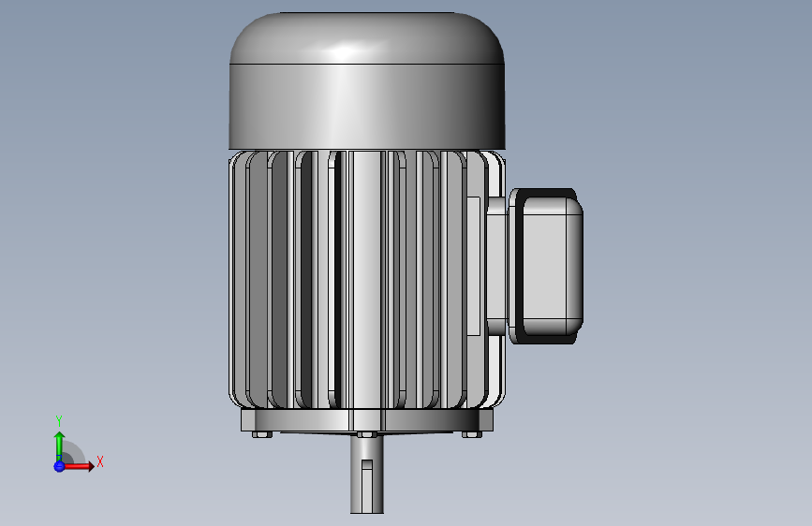
Task: Click the red X axis arrow of triad
Action: tap(78, 466)
